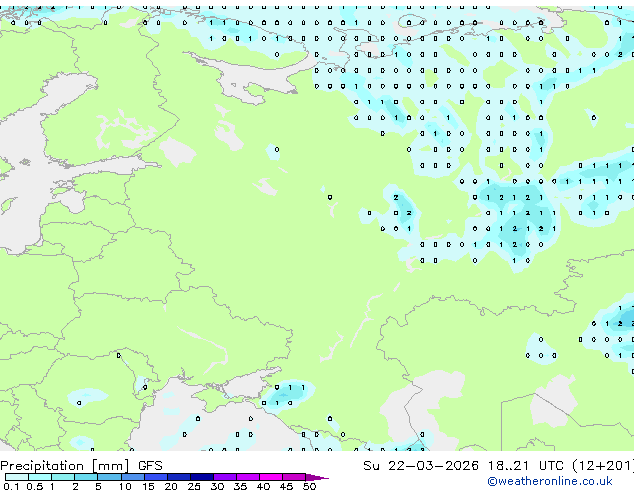This screenshot has height=490, width=634.
Task: Pick the 1–2 mm legend swatch
Action: [63, 477]
